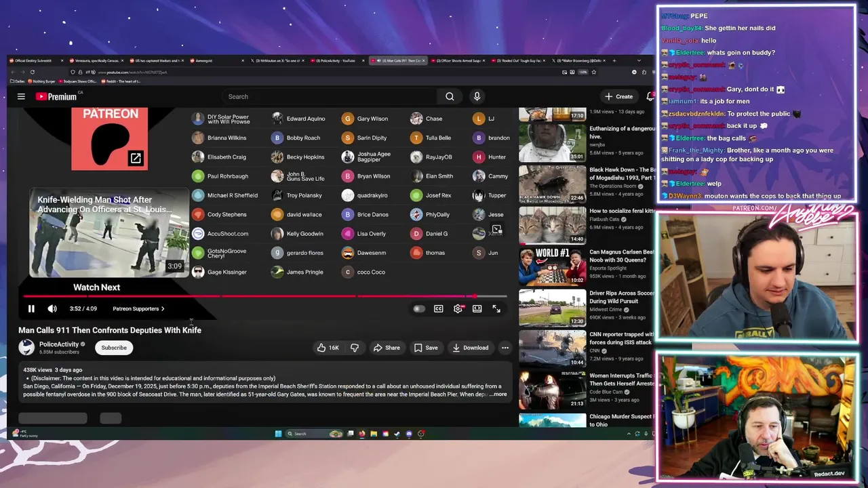868x488 pixels.
Task: Focus the YouTube search box
Action: [330, 96]
